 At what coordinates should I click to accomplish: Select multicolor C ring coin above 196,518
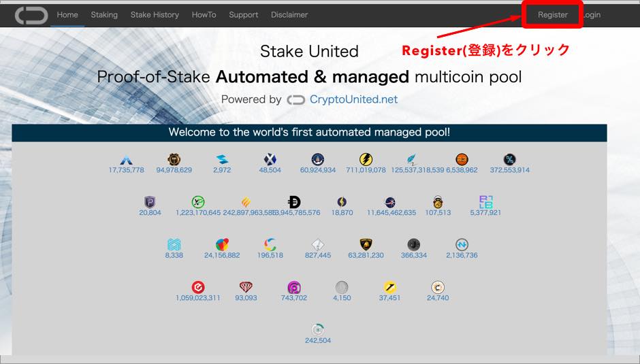coord(270,244)
